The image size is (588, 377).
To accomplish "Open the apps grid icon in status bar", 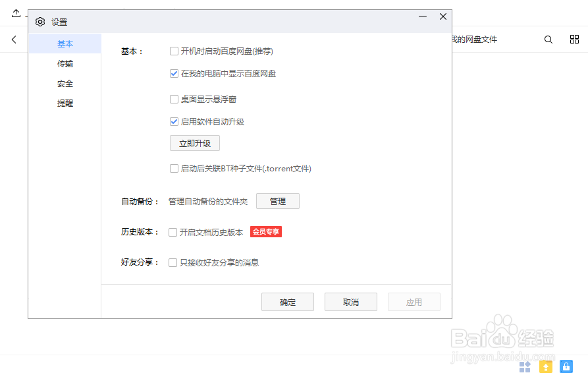I will coord(525,366).
